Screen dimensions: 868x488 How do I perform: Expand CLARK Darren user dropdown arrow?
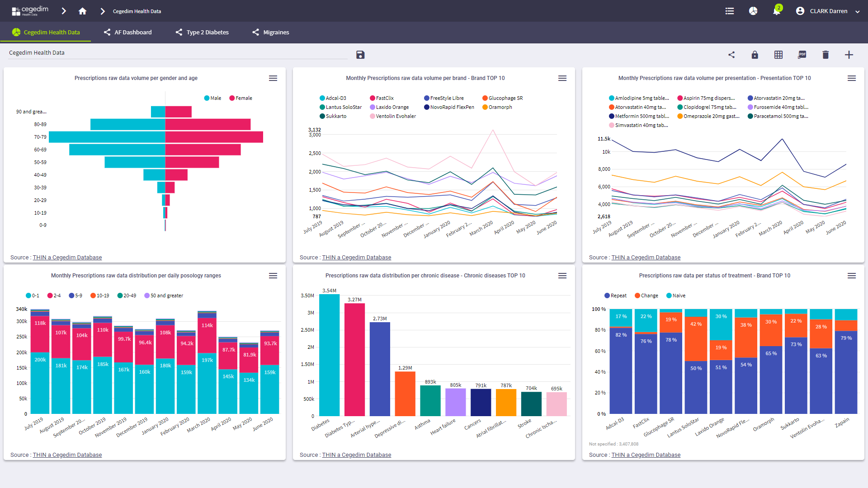858,12
